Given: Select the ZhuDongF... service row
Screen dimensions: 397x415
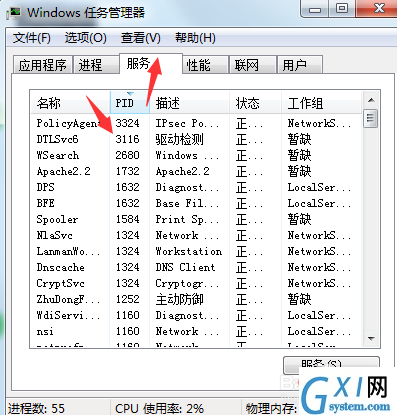Looking at the screenshot, I should pos(195,299).
